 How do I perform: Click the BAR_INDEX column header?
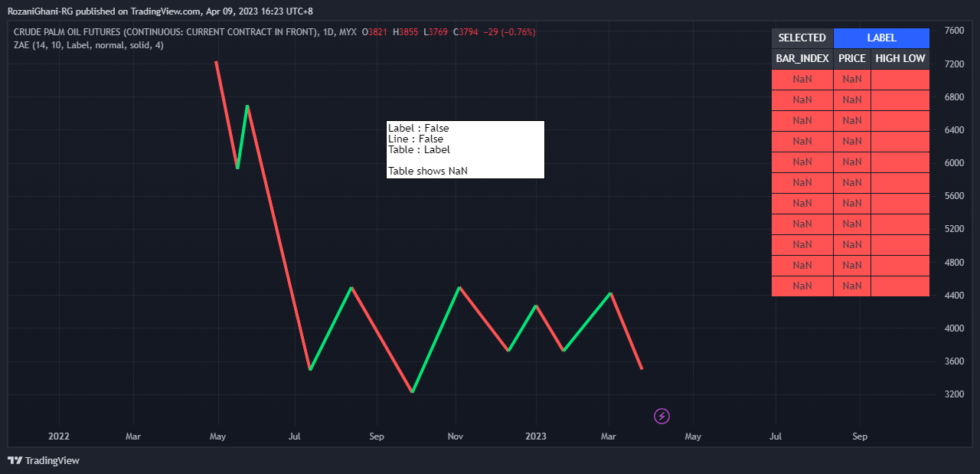[x=802, y=59]
